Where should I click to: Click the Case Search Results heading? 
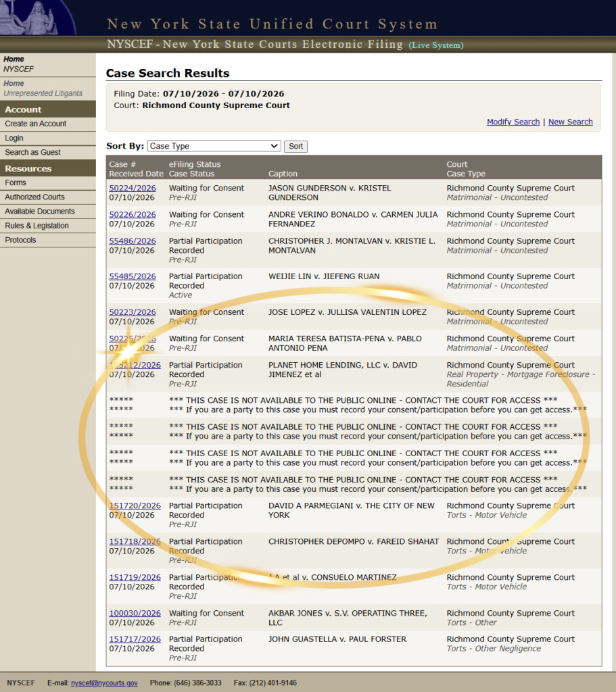168,73
